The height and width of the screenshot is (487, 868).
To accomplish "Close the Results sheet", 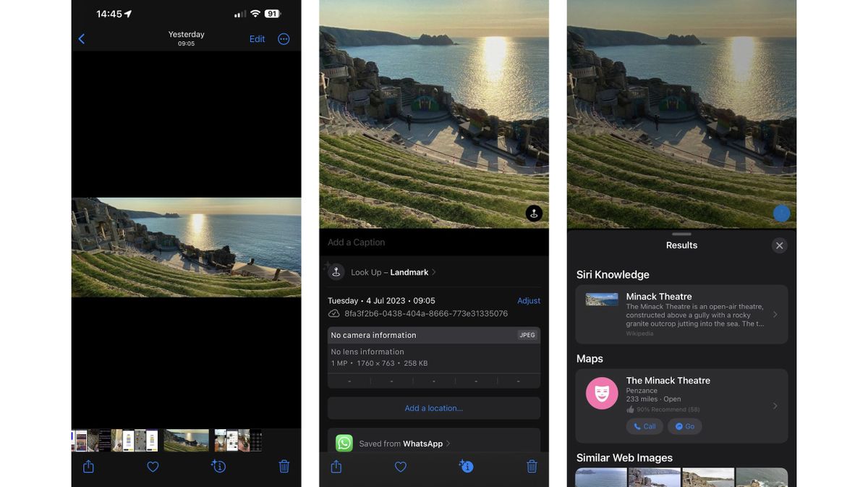I will click(778, 245).
